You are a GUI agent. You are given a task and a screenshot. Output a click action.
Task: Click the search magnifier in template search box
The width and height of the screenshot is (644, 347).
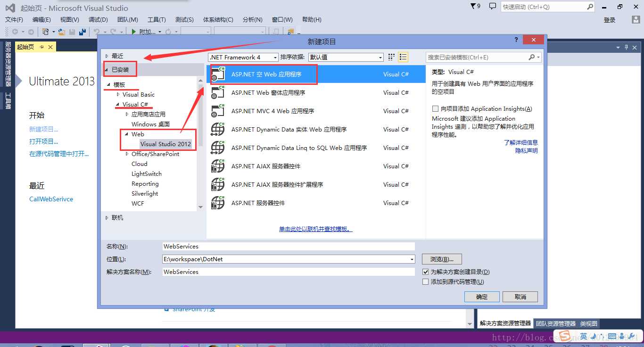[x=532, y=57]
